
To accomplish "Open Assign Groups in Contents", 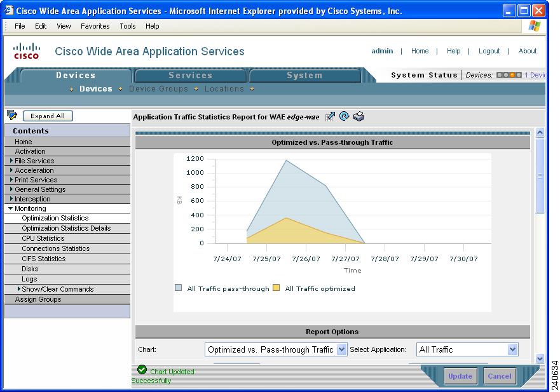I will [x=38, y=299].
